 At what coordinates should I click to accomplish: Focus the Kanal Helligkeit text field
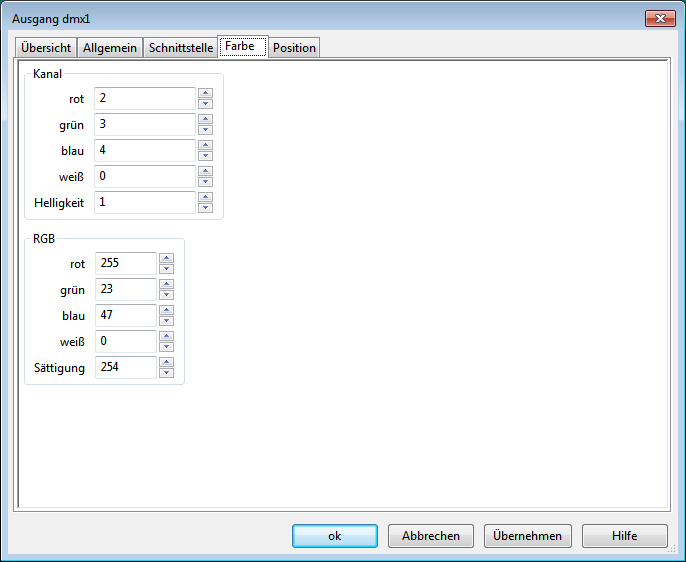pyautogui.click(x=145, y=202)
